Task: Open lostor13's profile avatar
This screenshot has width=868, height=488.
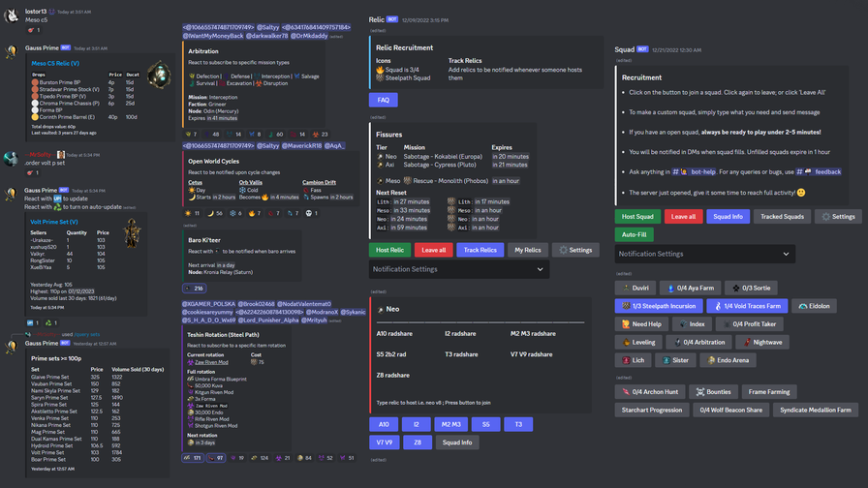Action: [x=11, y=15]
